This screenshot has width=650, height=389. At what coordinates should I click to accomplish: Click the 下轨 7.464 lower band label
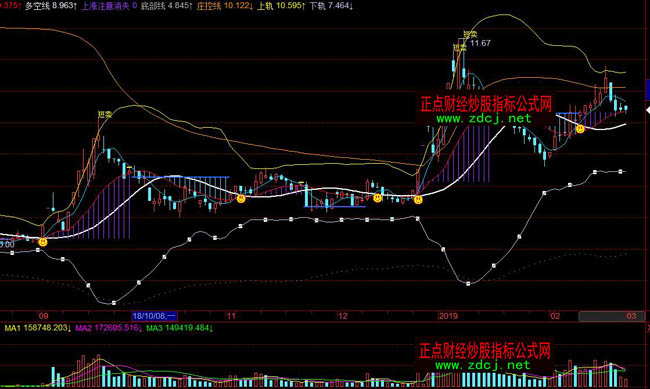click(x=331, y=6)
